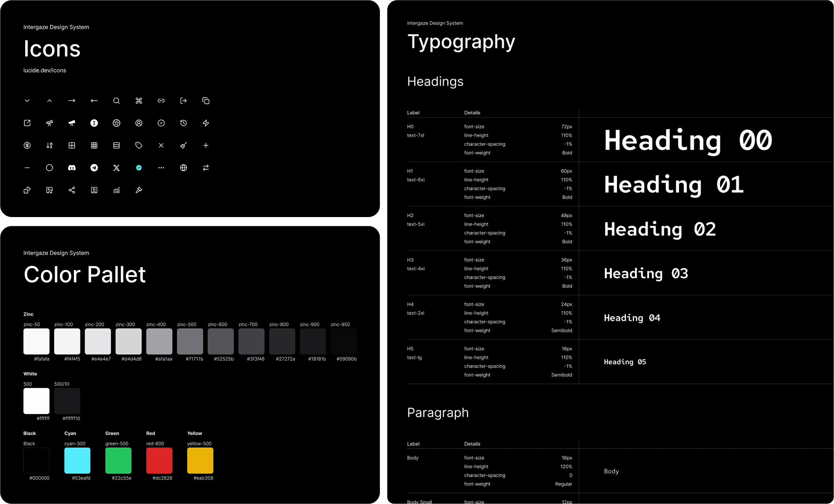Click the share nodes icon
This screenshot has height=504, width=834.
point(72,190)
